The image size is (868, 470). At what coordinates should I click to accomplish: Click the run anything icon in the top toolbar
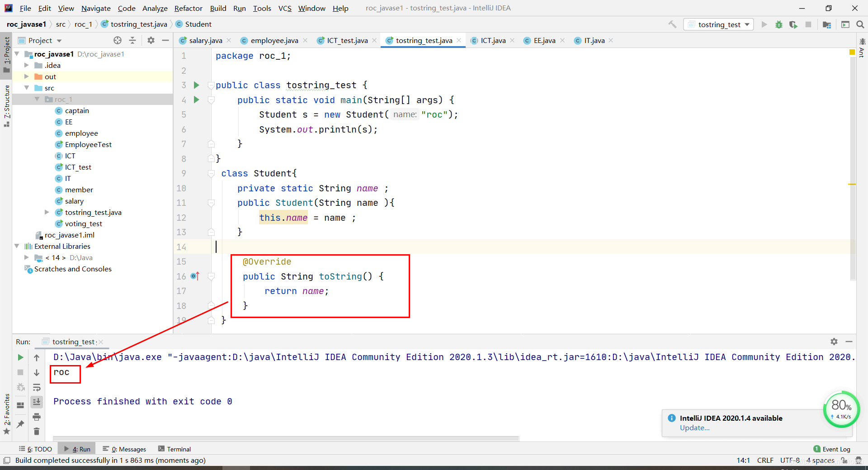(845, 24)
